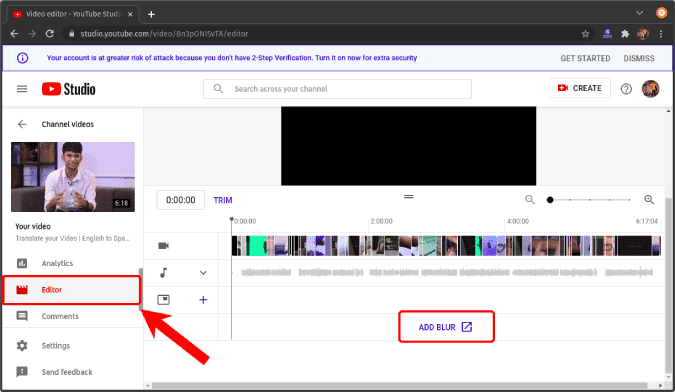The width and height of the screenshot is (675, 392).
Task: Click the Send feedback icon
Action: pyautogui.click(x=22, y=372)
